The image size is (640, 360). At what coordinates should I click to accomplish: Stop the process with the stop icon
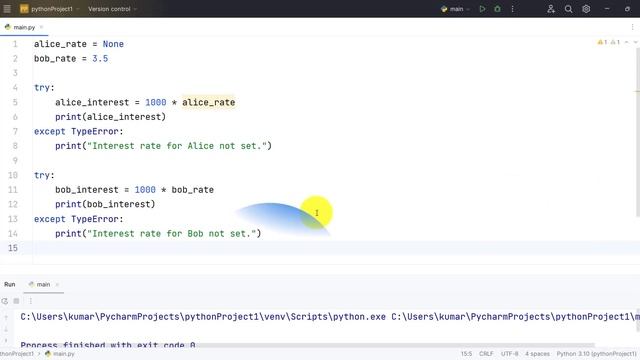pos(16,301)
